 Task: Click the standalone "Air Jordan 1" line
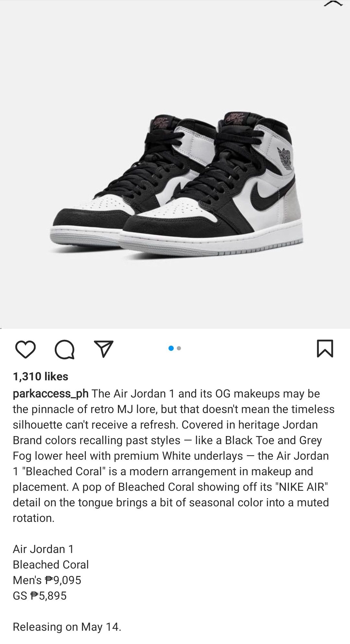pyautogui.click(x=43, y=549)
